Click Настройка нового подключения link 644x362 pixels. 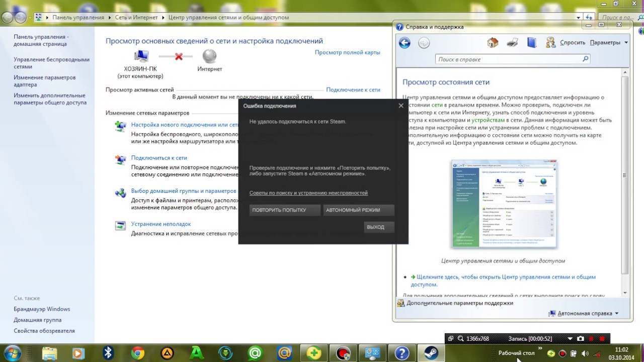pos(185,125)
